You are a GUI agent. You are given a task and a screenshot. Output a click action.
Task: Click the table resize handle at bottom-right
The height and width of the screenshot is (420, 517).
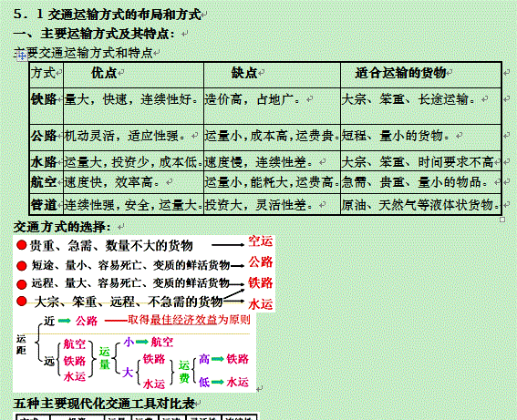coord(502,220)
